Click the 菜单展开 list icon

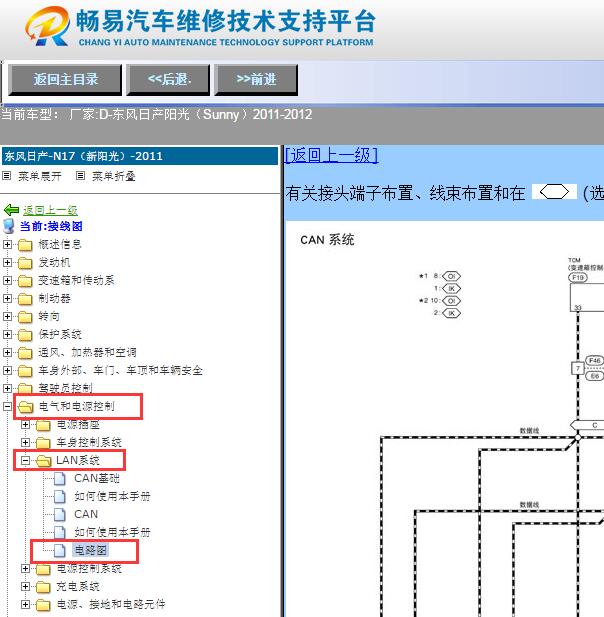pos(7,175)
